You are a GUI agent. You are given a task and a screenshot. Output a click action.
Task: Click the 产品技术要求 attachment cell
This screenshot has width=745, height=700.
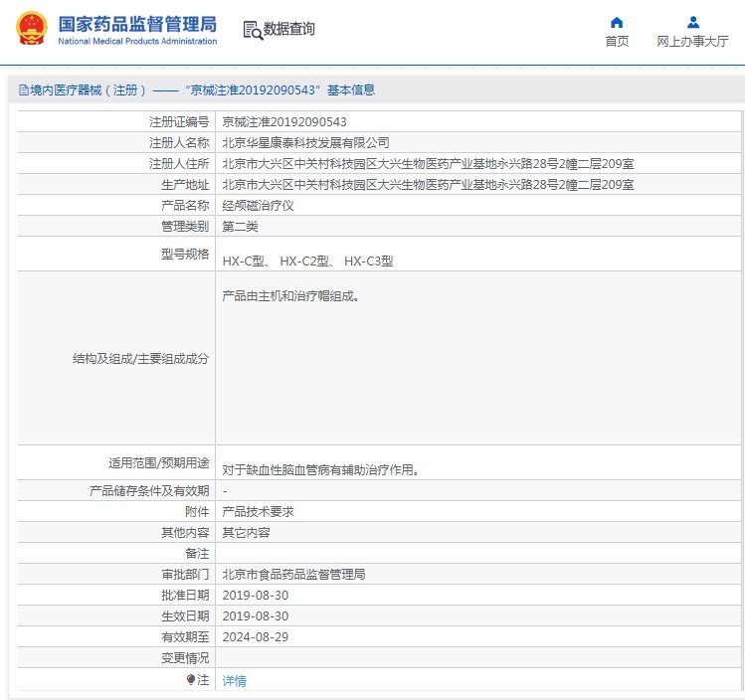(x=258, y=512)
